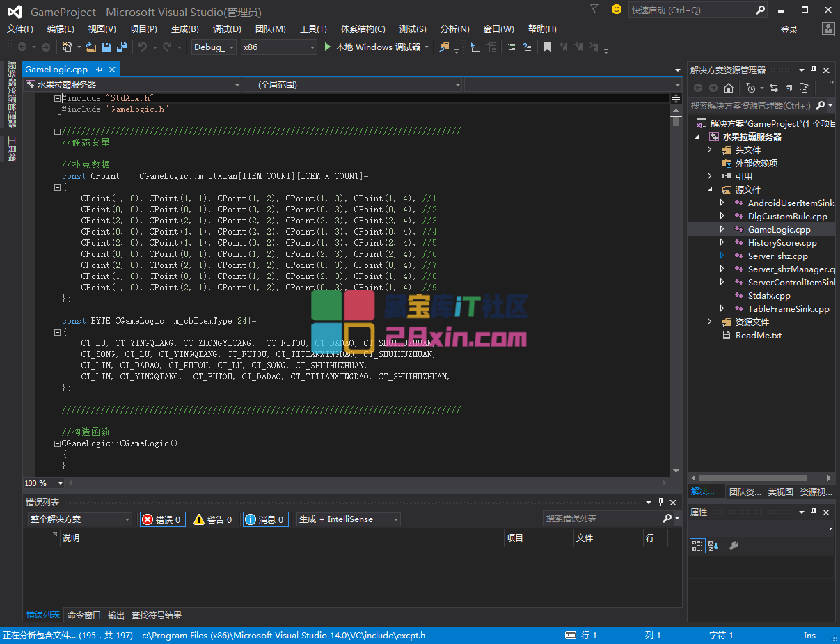Click the Home icon in Solution Explorer
This screenshot has width=840, height=644.
729,88
